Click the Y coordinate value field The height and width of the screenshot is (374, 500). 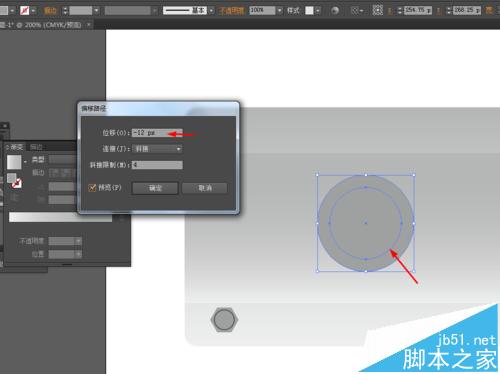467,10
